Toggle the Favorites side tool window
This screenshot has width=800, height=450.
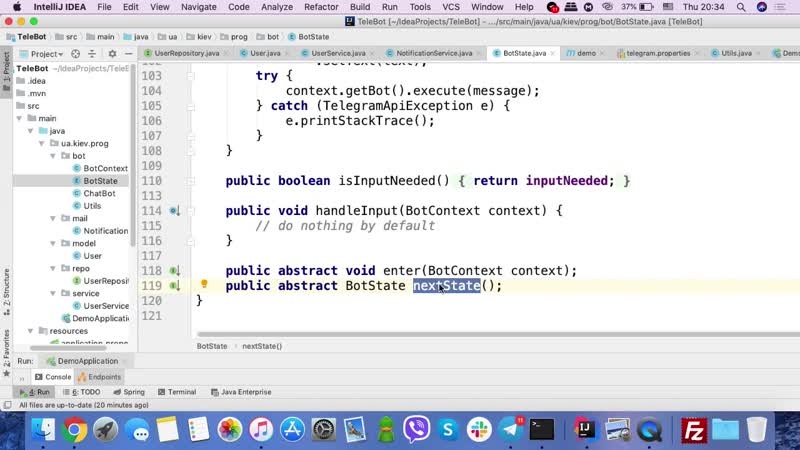pyautogui.click(x=7, y=353)
